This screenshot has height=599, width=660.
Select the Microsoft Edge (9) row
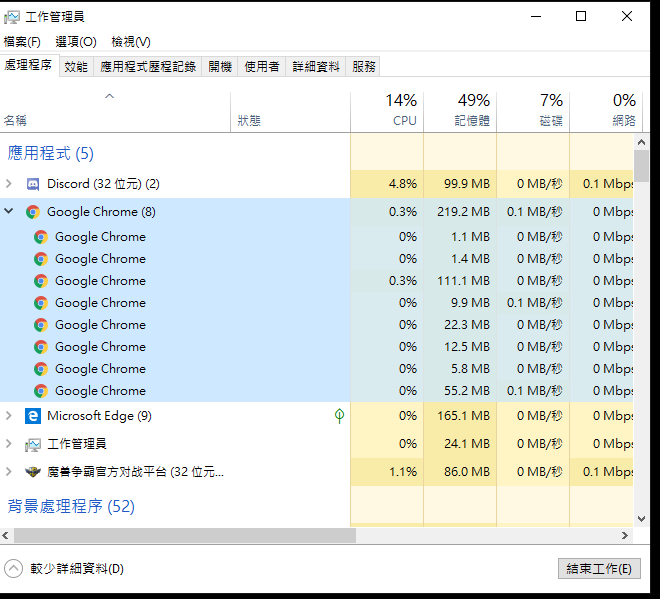(317, 416)
